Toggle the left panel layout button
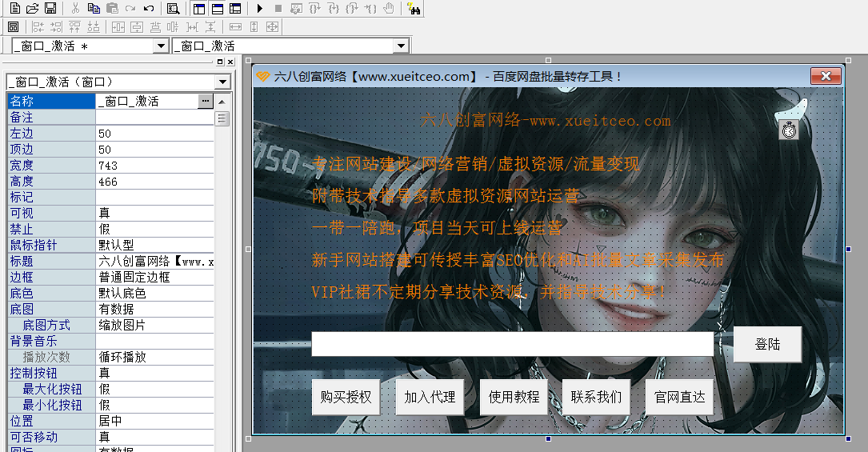The height and width of the screenshot is (452, 868). tap(199, 8)
